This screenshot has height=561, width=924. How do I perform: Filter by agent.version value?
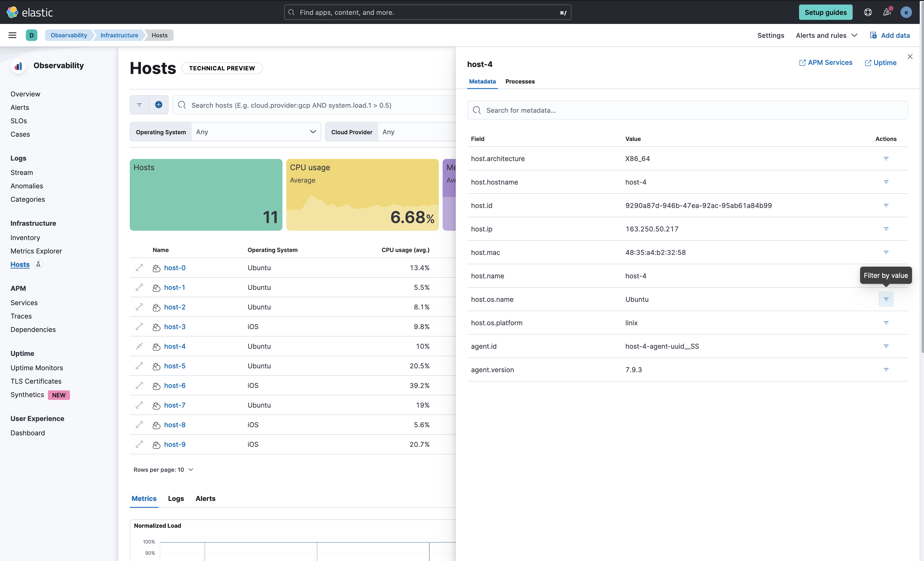[886, 370]
